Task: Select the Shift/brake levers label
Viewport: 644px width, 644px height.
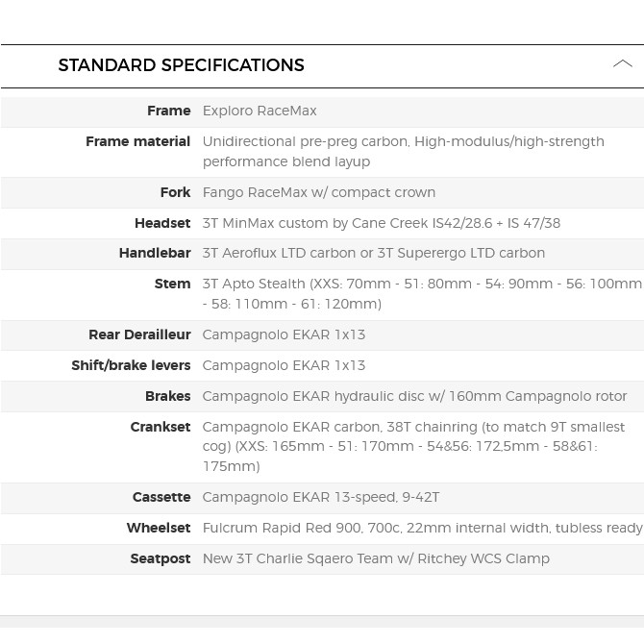Action: tap(131, 365)
